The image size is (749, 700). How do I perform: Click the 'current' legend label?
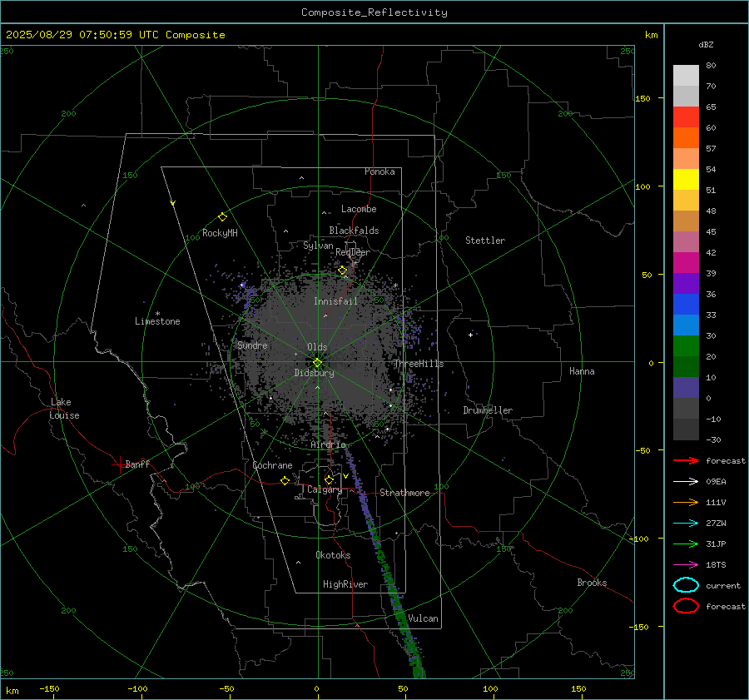(723, 586)
